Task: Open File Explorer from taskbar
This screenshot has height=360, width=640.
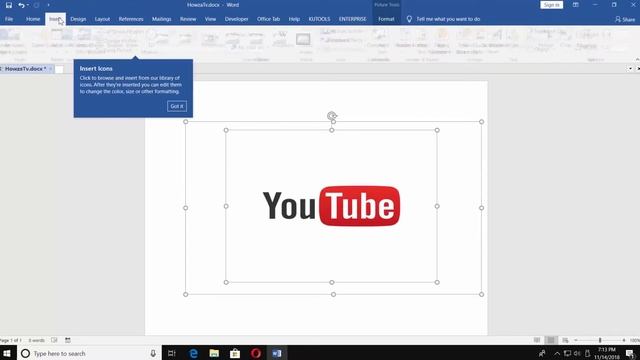Action: (214, 353)
